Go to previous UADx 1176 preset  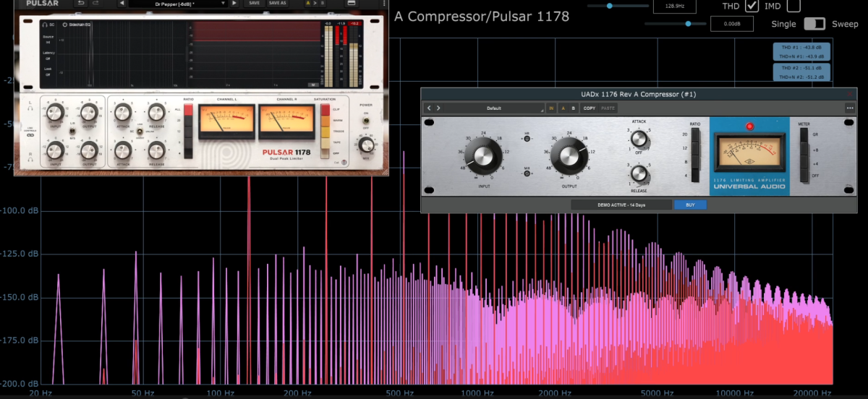point(429,108)
